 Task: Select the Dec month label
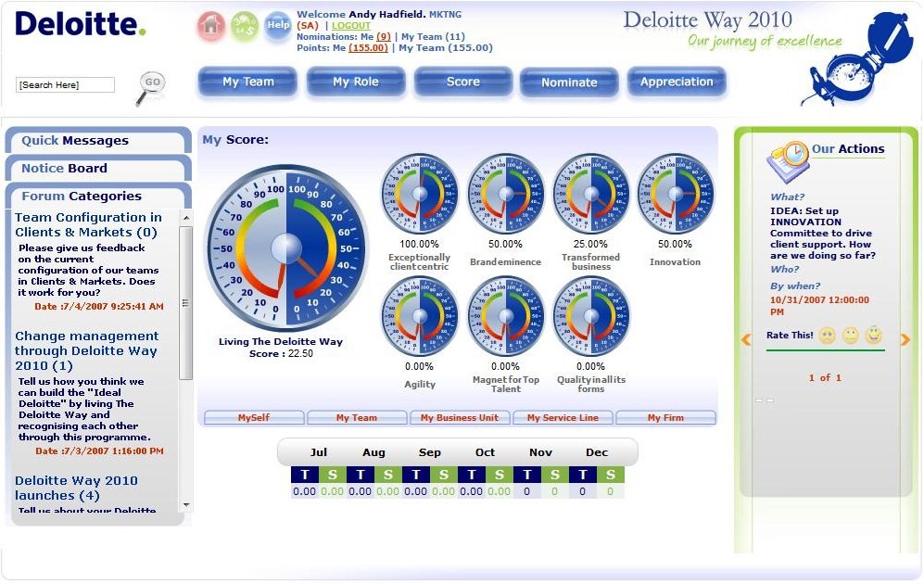click(x=596, y=452)
